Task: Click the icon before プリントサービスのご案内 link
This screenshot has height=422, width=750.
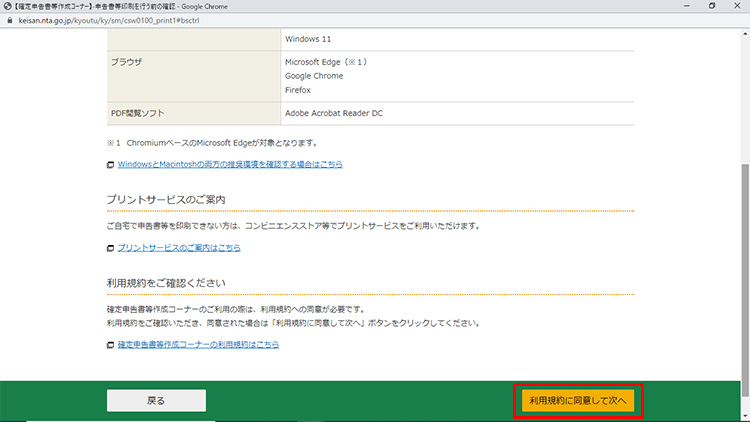Action: [x=111, y=247]
